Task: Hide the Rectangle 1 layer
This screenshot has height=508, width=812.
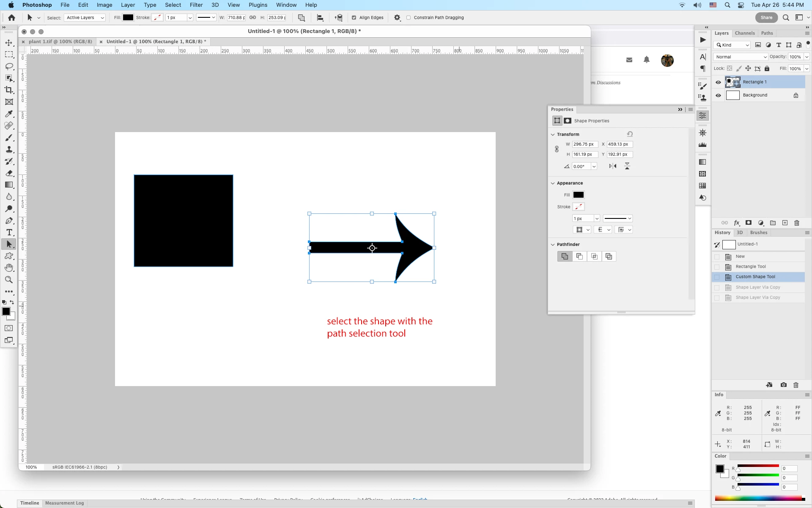Action: [718, 82]
